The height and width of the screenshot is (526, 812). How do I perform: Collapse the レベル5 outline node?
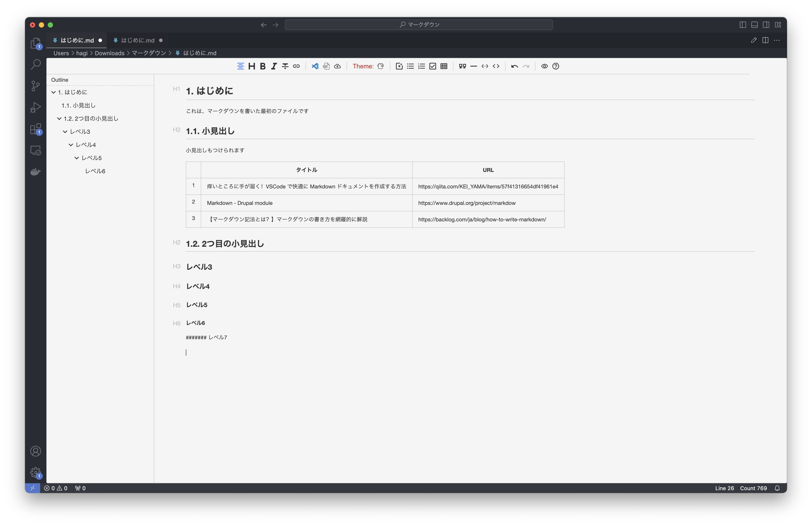coord(77,158)
